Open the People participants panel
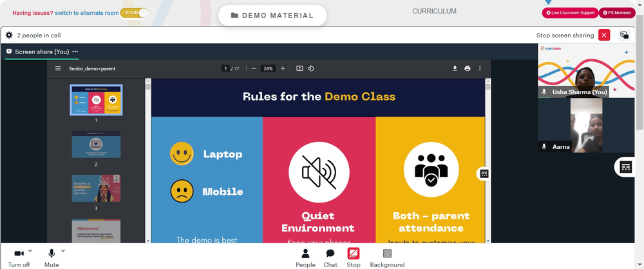The image size is (644, 269). [x=305, y=258]
